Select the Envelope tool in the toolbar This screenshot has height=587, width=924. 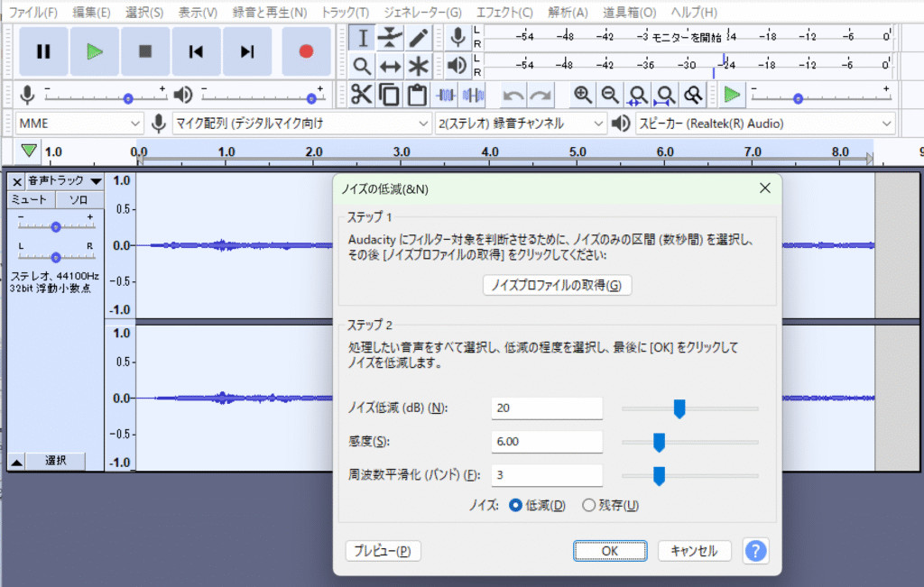390,37
